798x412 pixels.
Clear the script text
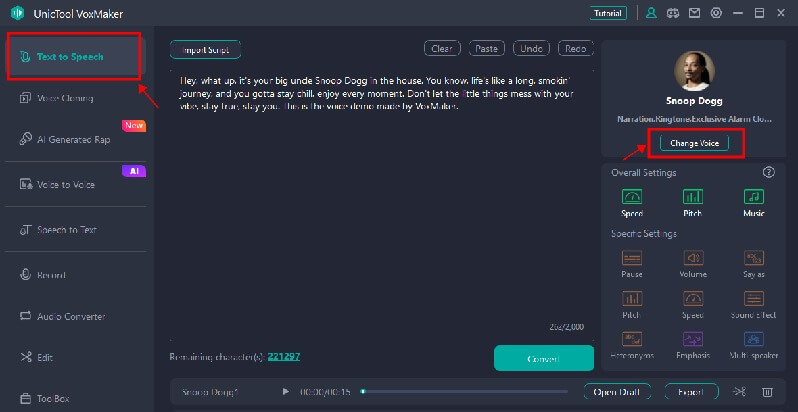(x=442, y=48)
